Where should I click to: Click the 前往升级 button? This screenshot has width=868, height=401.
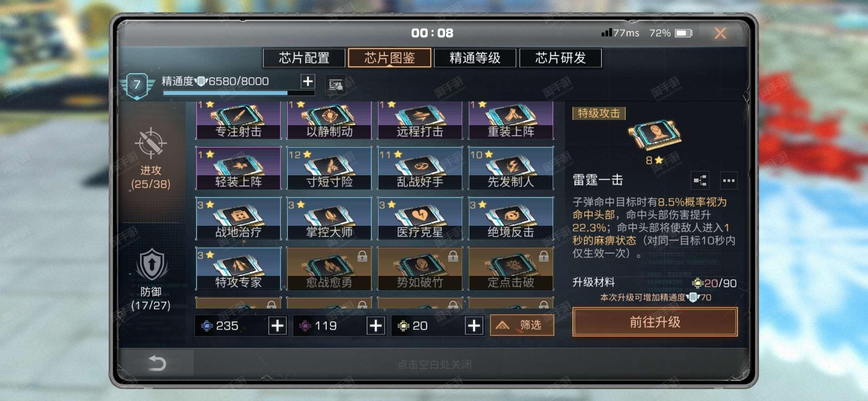pos(655,322)
